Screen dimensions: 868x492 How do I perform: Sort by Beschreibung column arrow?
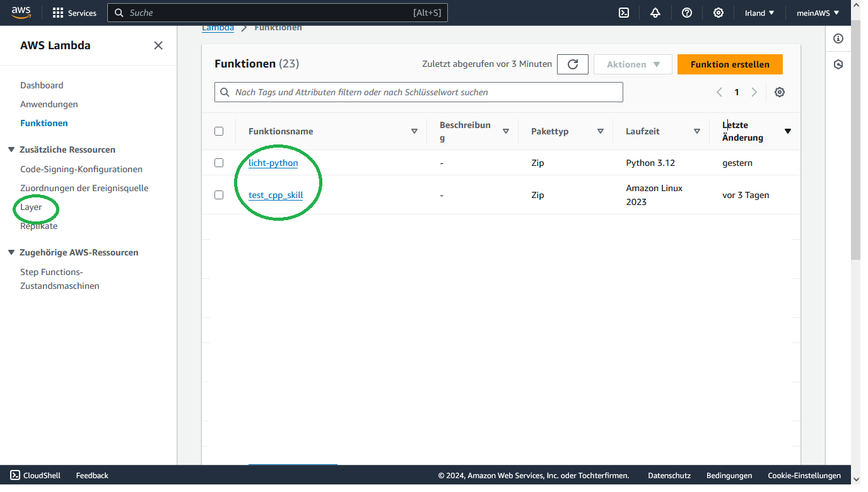coord(506,131)
